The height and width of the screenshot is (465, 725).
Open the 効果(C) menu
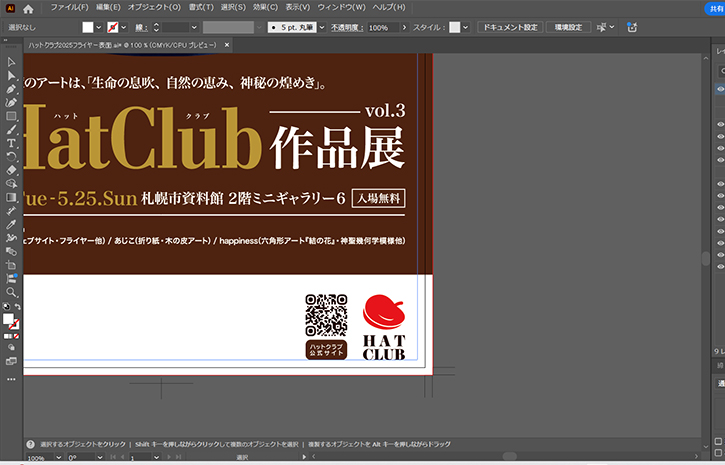pyautogui.click(x=265, y=7)
